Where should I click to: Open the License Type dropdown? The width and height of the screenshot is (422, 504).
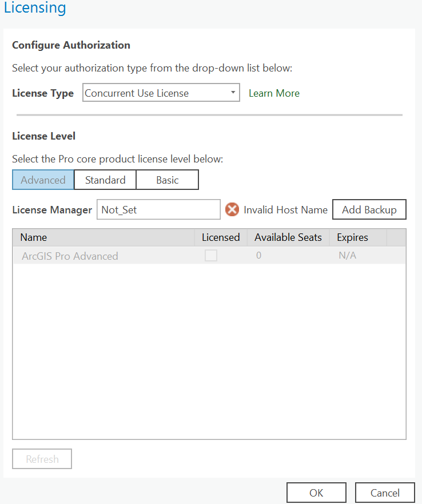coord(161,93)
